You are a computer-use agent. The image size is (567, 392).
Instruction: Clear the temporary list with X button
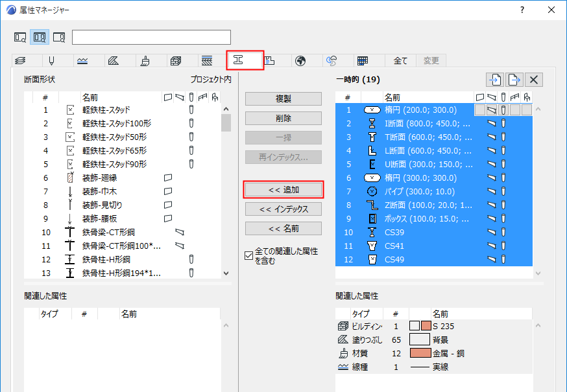tap(534, 80)
